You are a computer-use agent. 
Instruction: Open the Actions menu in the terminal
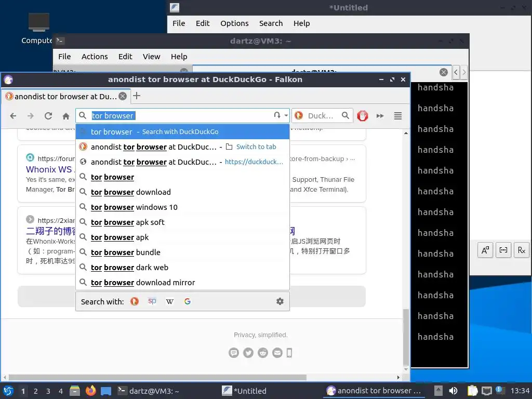point(95,57)
